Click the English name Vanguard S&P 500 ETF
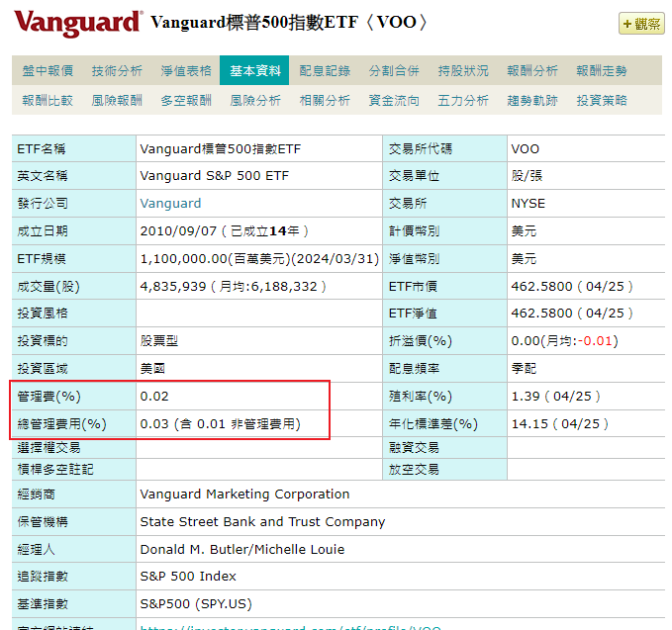672x630 pixels. [x=215, y=176]
